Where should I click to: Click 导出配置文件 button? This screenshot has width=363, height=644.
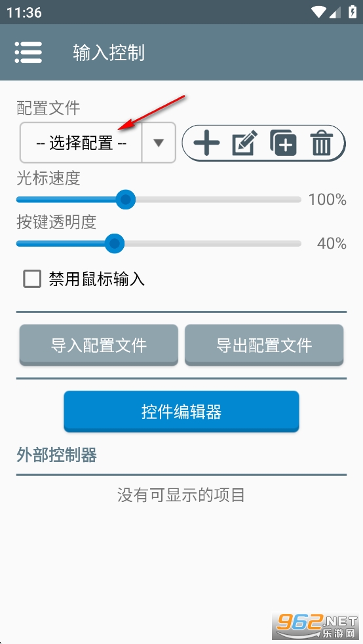(264, 345)
